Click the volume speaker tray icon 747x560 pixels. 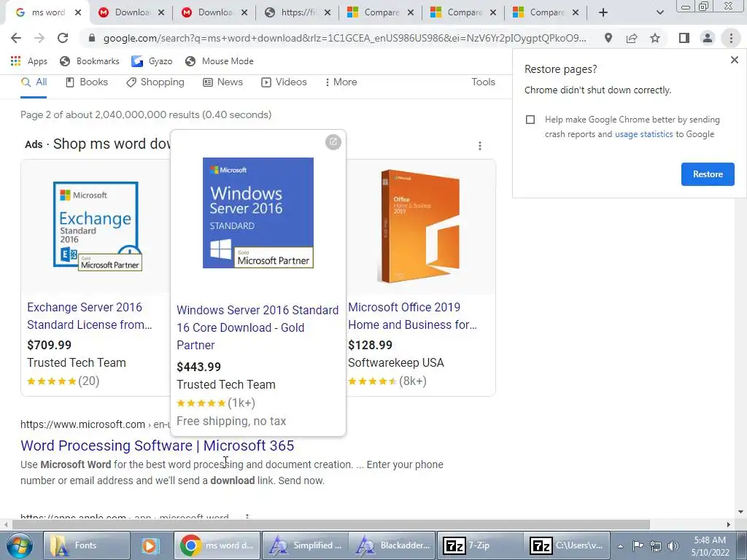673,546
